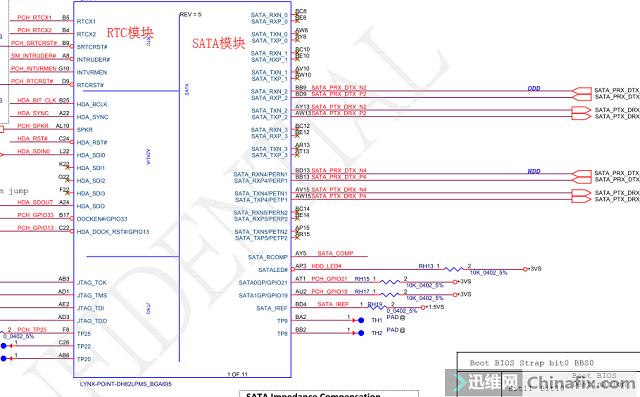Click the red SATA_COMP net label
This screenshot has width=640, height=397.
coord(335,253)
